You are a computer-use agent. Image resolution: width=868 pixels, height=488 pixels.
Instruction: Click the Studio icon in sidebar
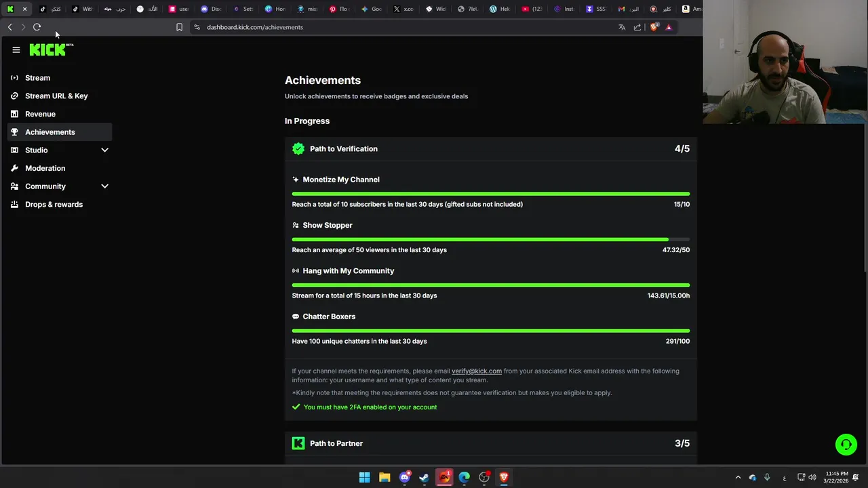click(14, 150)
